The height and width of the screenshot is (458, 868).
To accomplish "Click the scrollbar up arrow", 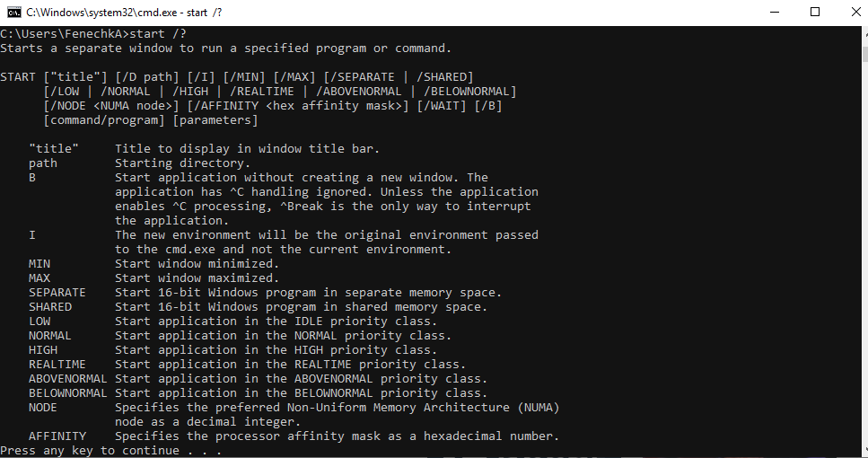I will 864,32.
